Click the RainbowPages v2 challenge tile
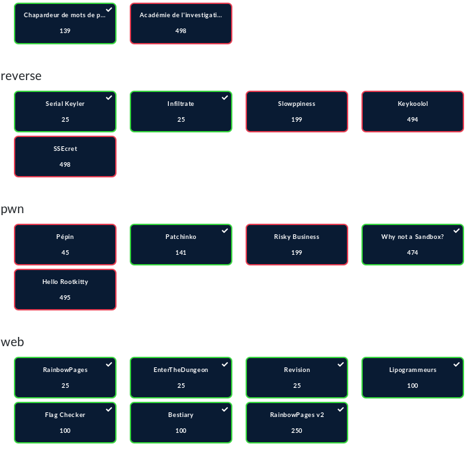476x466 pixels. [297, 422]
